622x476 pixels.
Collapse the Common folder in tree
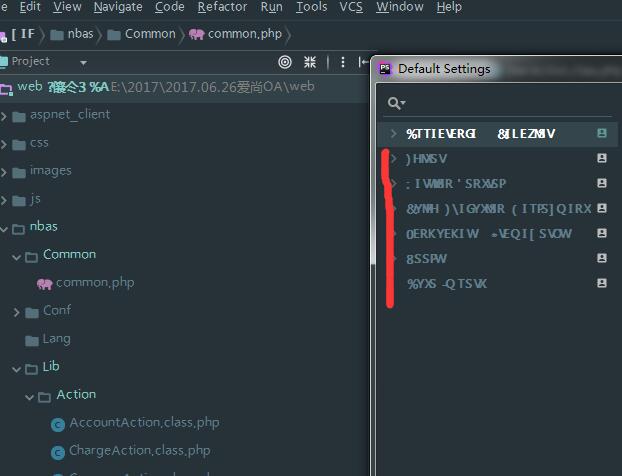pos(16,257)
